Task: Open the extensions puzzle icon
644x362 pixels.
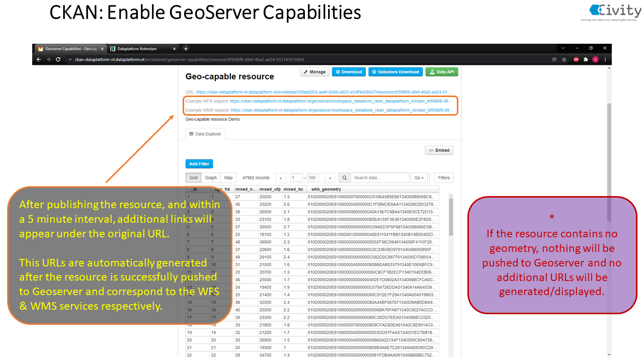Action: 586,59
